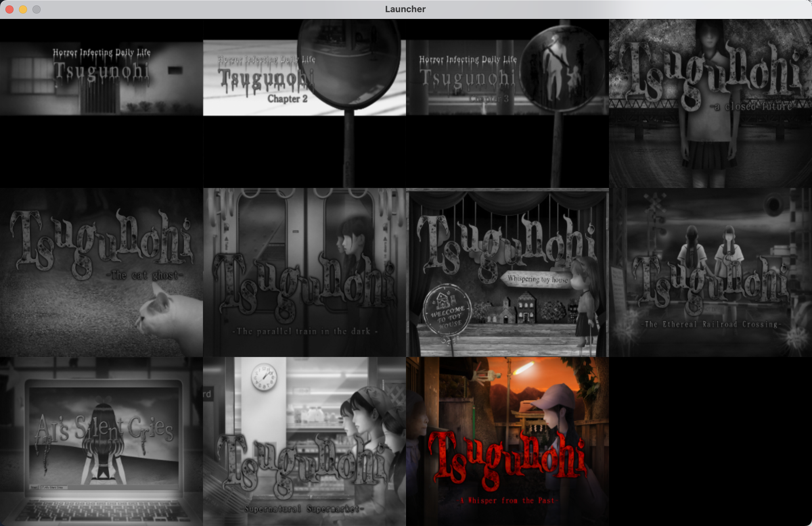
Task: Open 'Supernatural Supermarket' game tile
Action: click(x=304, y=441)
